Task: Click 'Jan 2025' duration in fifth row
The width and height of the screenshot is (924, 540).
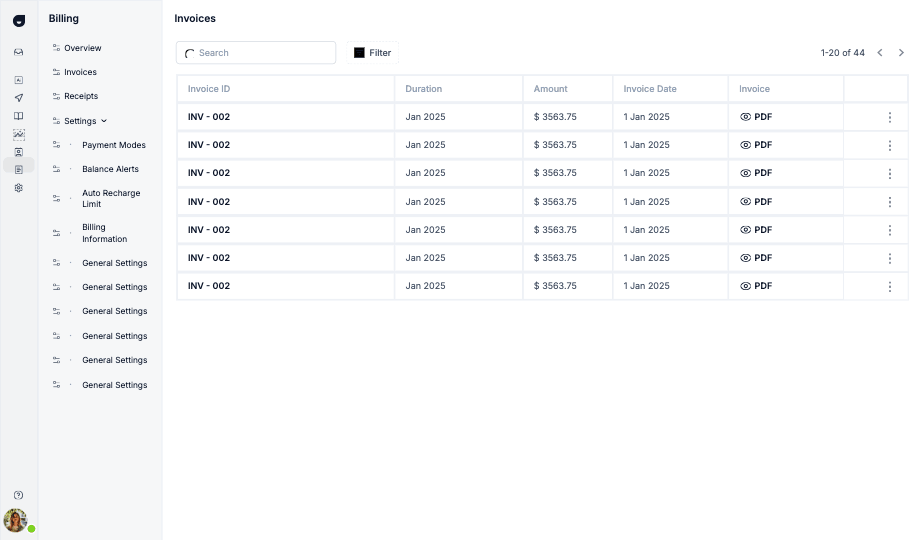Action: [425, 230]
